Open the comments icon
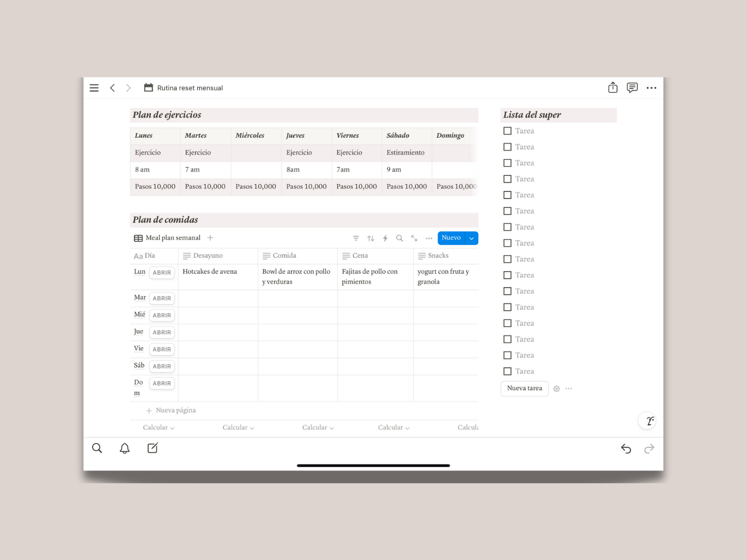This screenshot has height=560, width=747. pyautogui.click(x=632, y=88)
